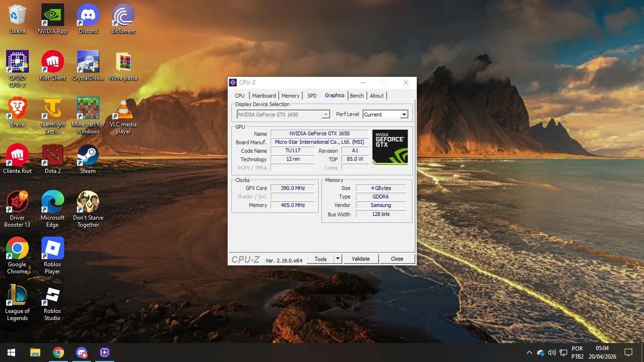Select the BitTorrent desktop icon
Image resolution: width=644 pixels, height=362 pixels.
tap(123, 19)
